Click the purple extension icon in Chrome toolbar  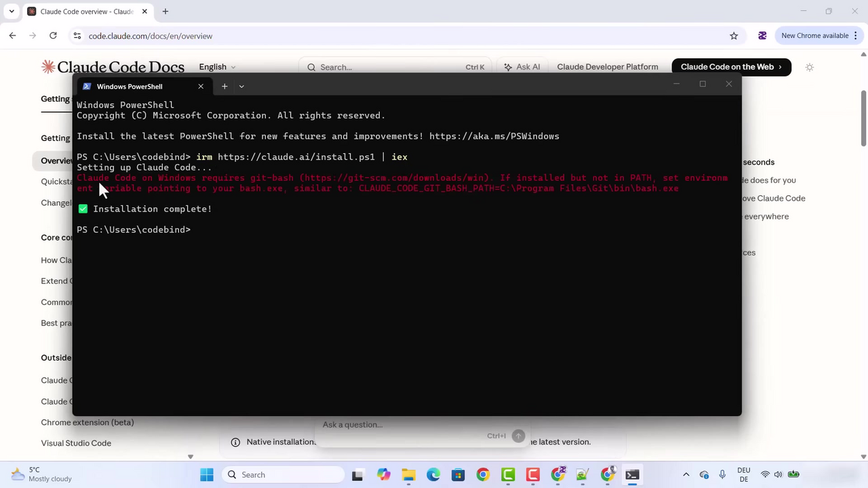762,36
